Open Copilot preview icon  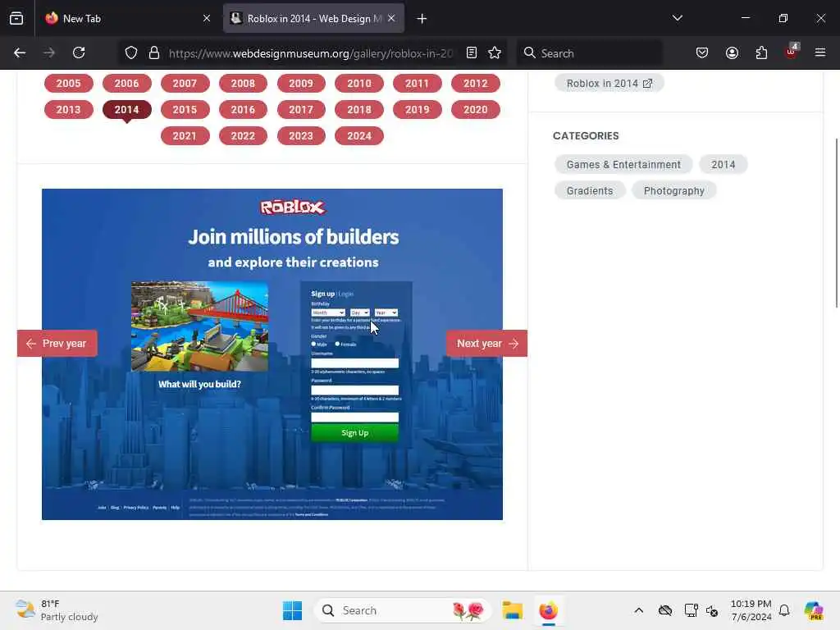pyautogui.click(x=813, y=610)
